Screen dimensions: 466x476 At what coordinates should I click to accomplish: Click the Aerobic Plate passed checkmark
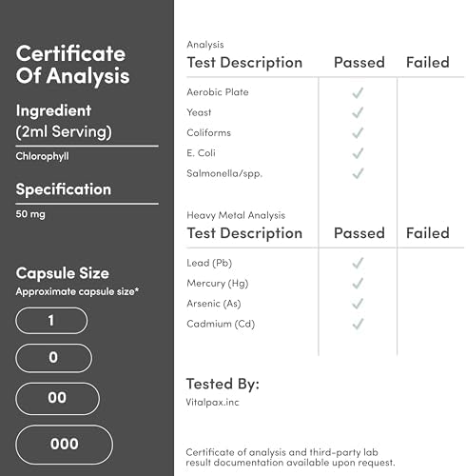[x=358, y=92]
